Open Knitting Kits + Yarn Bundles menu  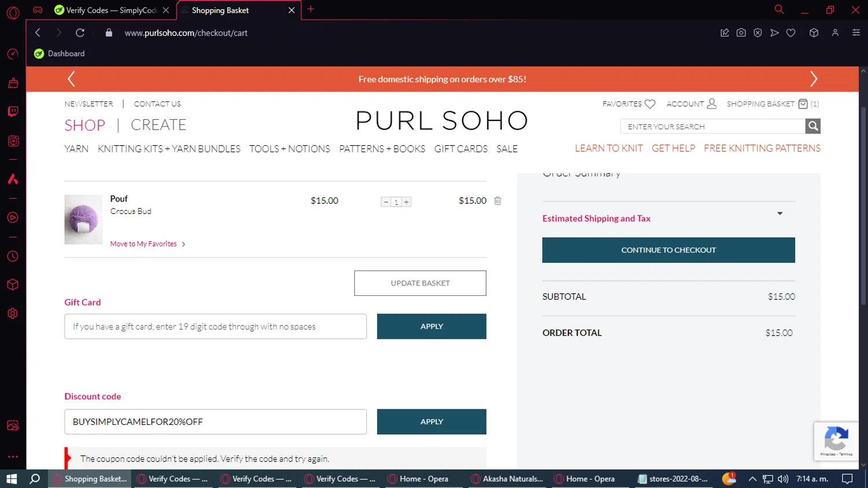pyautogui.click(x=169, y=149)
